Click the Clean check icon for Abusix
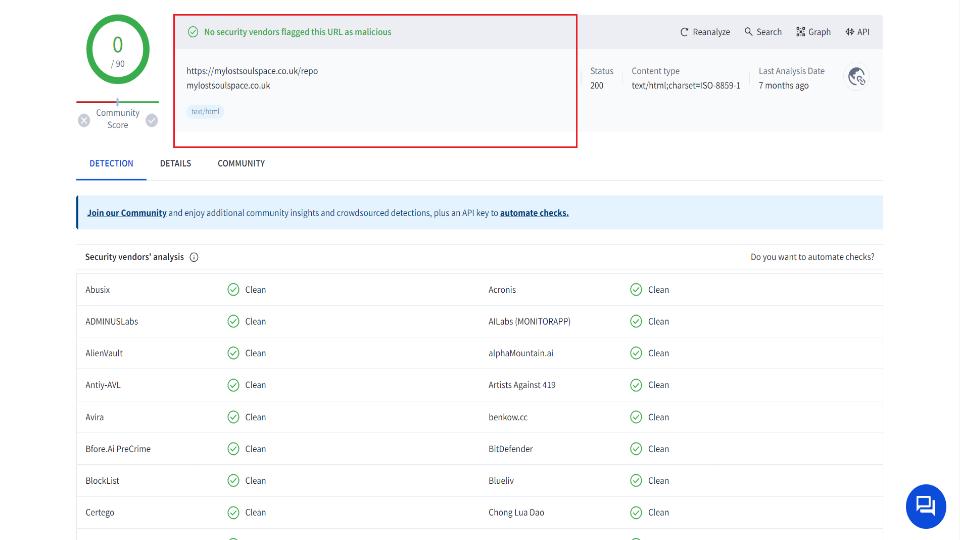This screenshot has width=960, height=540. pos(233,290)
